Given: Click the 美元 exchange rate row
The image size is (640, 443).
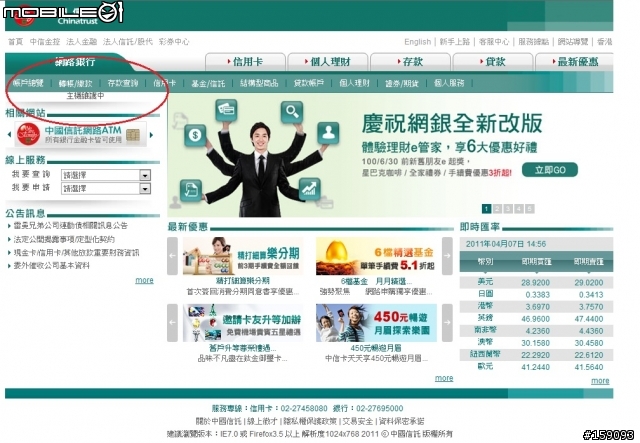Looking at the screenshot, I should [x=536, y=282].
